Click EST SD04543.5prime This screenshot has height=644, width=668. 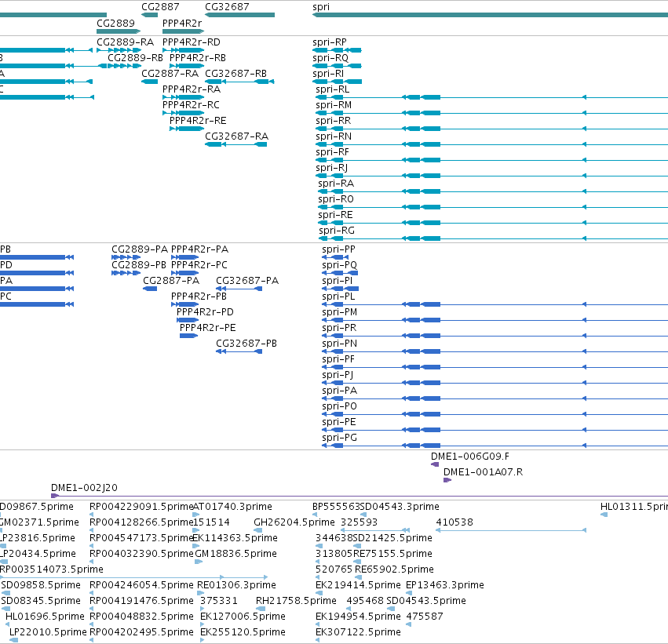(426, 602)
